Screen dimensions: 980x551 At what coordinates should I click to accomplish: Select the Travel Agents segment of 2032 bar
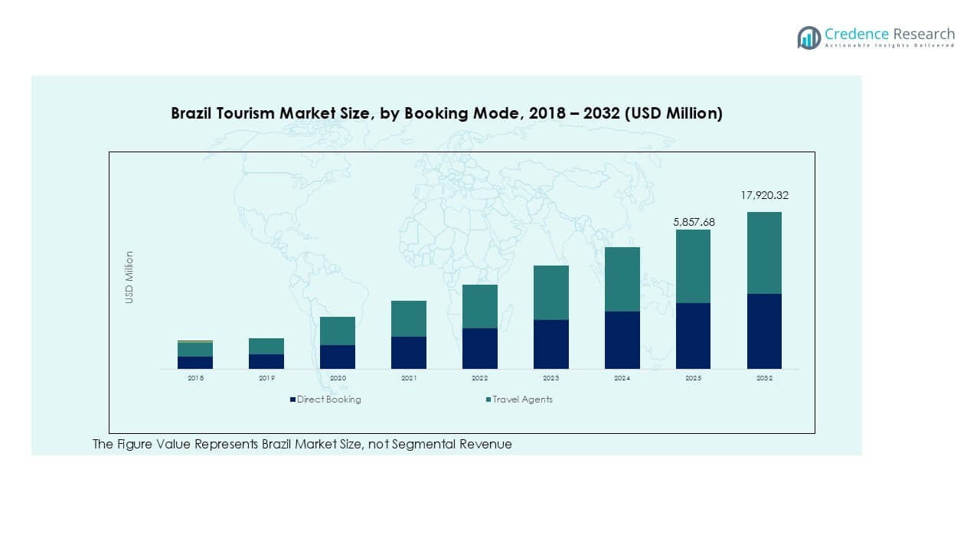pos(764,253)
